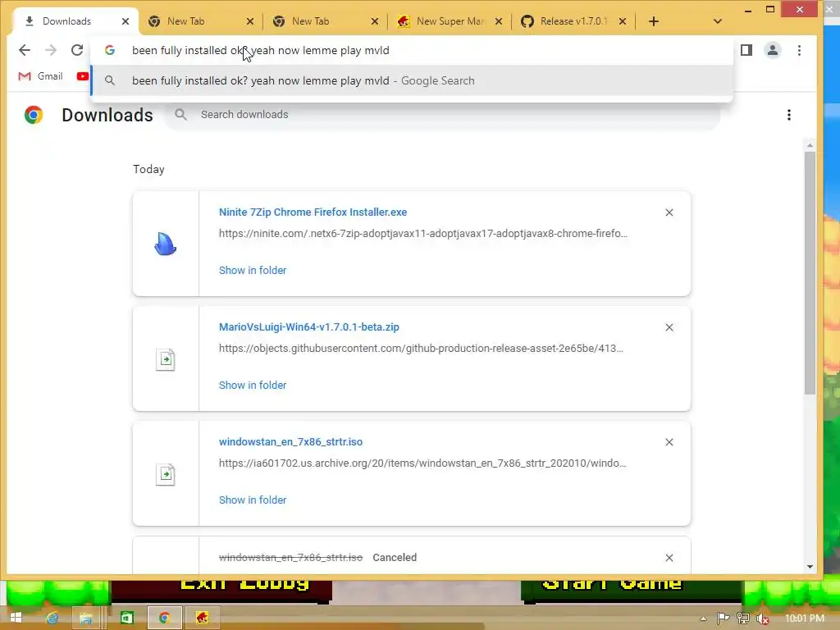The height and width of the screenshot is (630, 840).
Task: Remove completed windowstan iso from list
Action: point(669,442)
